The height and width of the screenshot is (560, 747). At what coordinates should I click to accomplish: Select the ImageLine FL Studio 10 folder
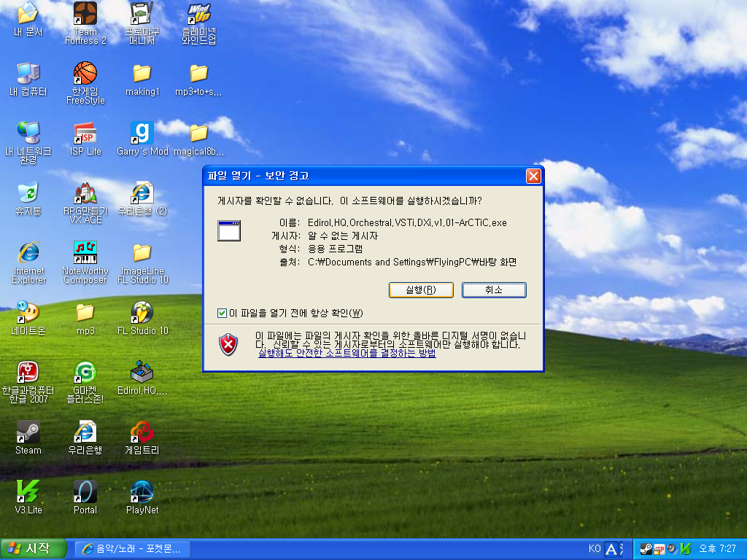[x=142, y=262]
